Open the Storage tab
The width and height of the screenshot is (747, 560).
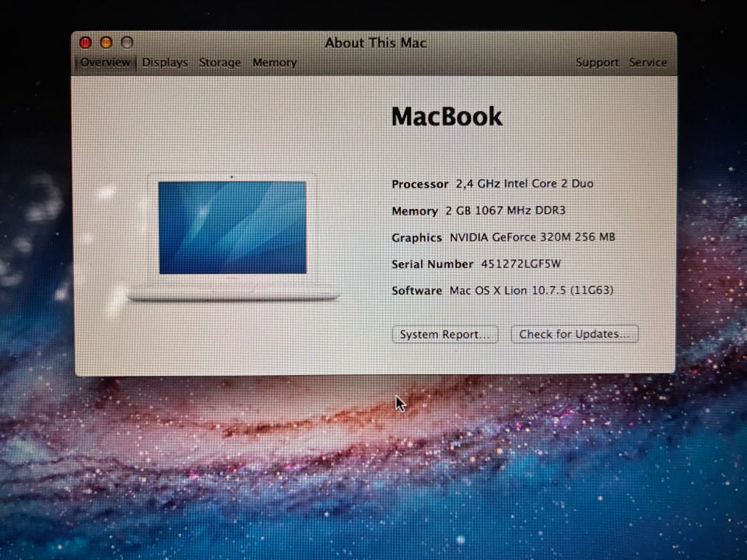[x=219, y=62]
